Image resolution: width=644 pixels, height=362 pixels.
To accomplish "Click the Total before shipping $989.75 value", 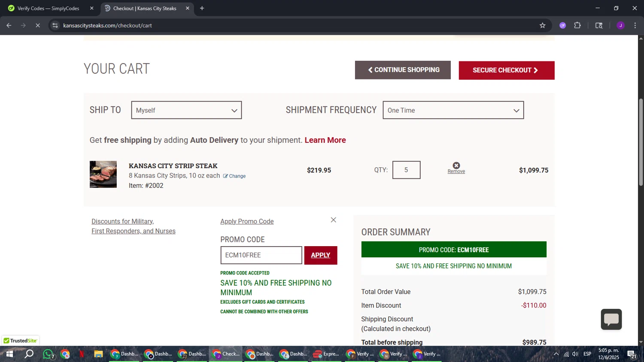I will pos(534,342).
